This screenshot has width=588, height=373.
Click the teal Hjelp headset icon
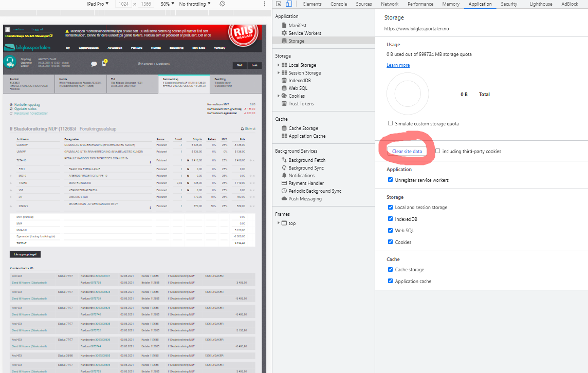(x=10, y=62)
